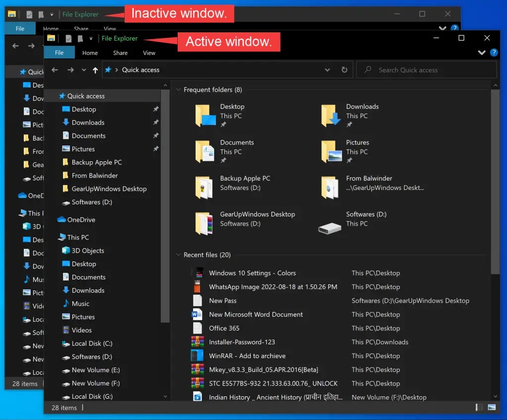Click New folder icon in quick access toolbar
The image size is (507, 420).
(x=80, y=39)
